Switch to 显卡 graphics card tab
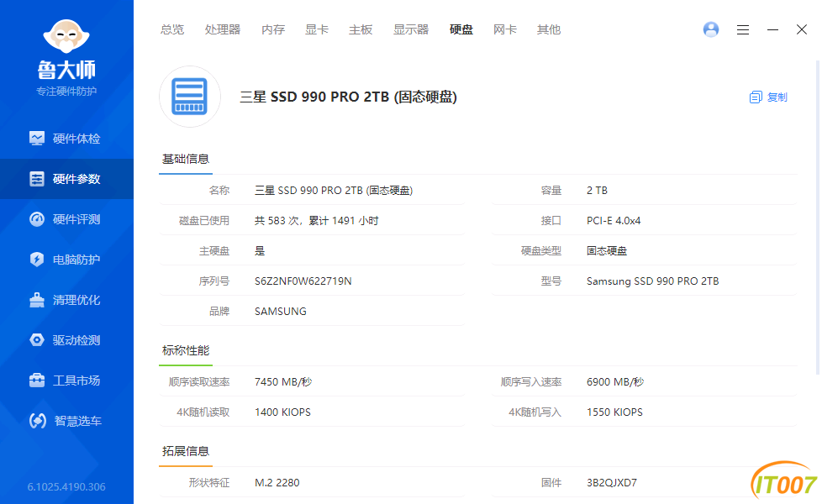Screen dimensions: 822x504 [317, 30]
